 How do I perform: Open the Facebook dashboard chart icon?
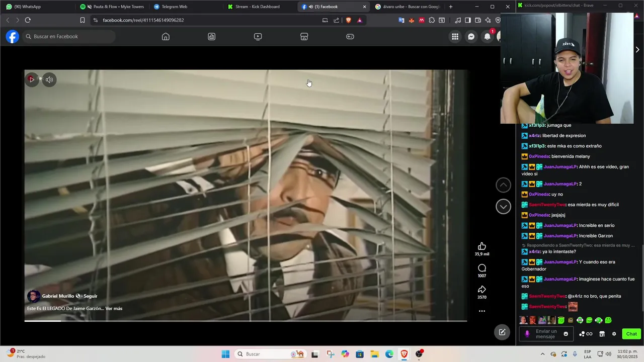click(x=212, y=37)
